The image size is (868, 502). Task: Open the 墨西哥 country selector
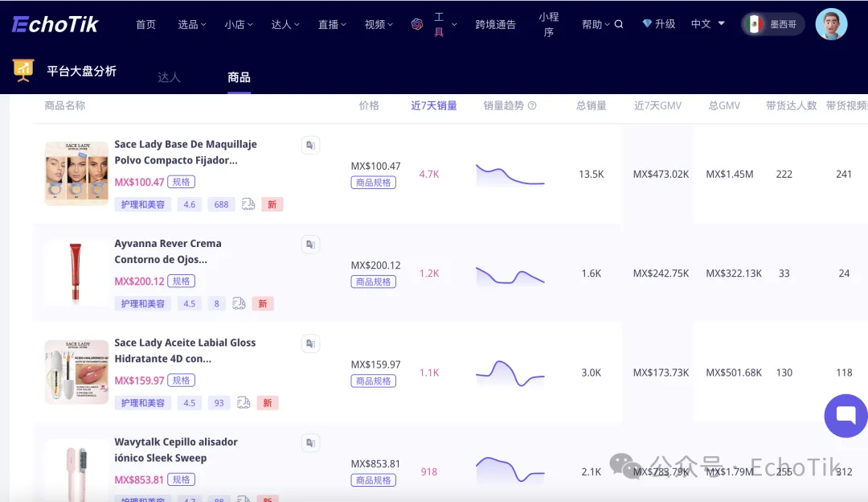(x=772, y=24)
